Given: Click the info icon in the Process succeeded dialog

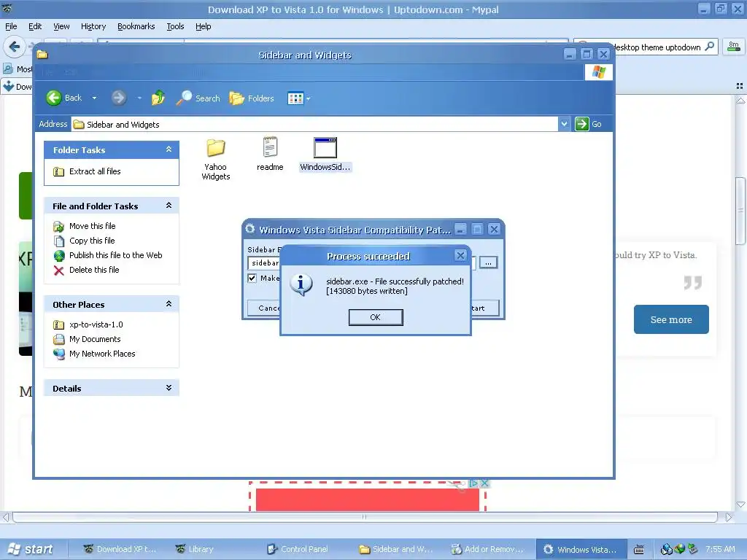Looking at the screenshot, I should point(301,285).
